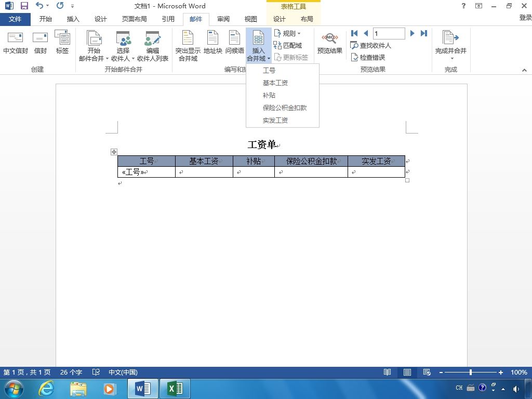Select 实发工资 field from dropdown list
The image size is (532, 399).
click(282, 121)
